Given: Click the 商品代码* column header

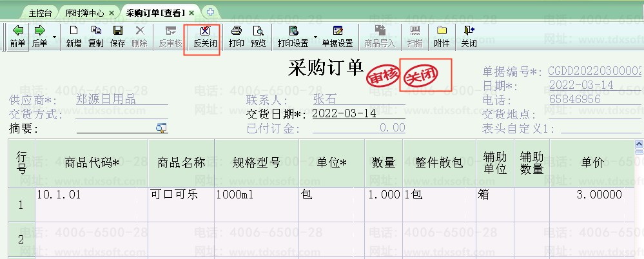Looking at the screenshot, I should pyautogui.click(x=92, y=164).
